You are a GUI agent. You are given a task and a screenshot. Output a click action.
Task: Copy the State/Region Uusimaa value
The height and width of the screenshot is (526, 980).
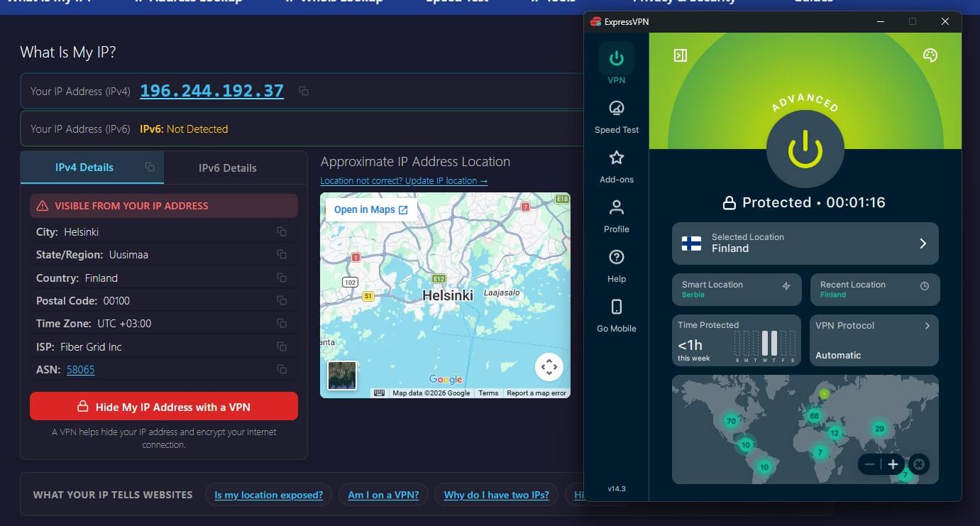click(x=282, y=255)
